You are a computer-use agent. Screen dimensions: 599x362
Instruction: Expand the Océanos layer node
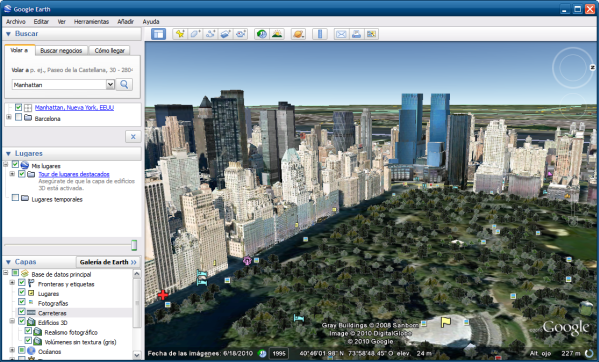point(12,350)
